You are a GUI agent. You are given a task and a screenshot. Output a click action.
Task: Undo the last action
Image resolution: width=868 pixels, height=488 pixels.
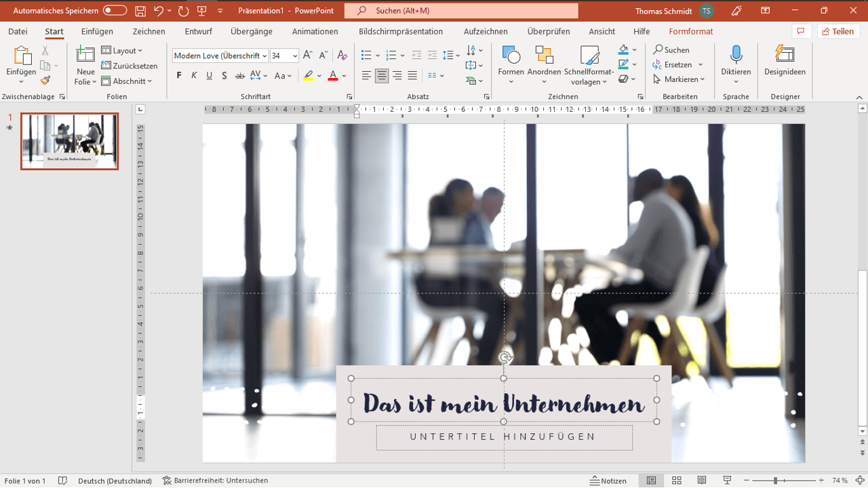tap(159, 11)
